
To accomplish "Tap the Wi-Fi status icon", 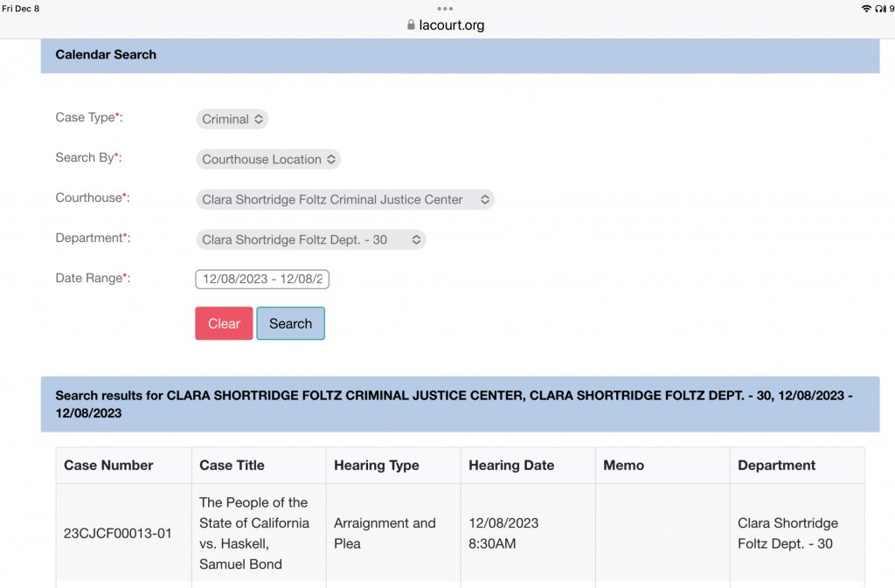I will 865,9.
